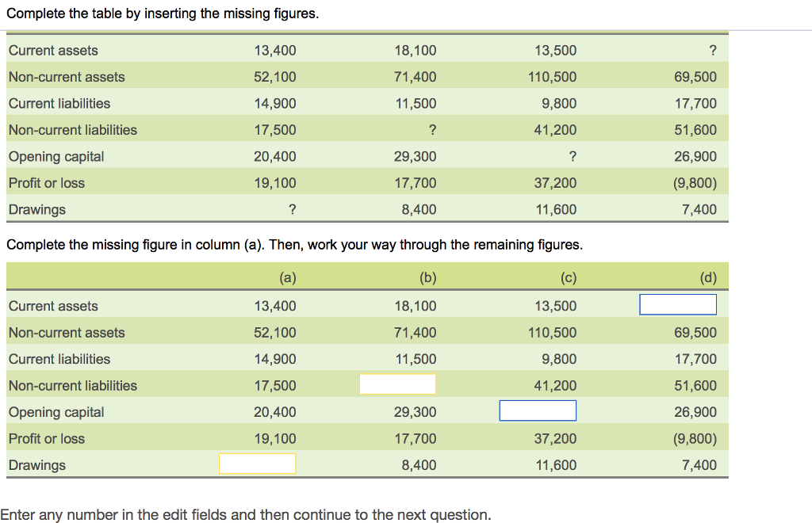The width and height of the screenshot is (812, 523).
Task: Select the question mark in Drawings row
Action: pyautogui.click(x=293, y=209)
